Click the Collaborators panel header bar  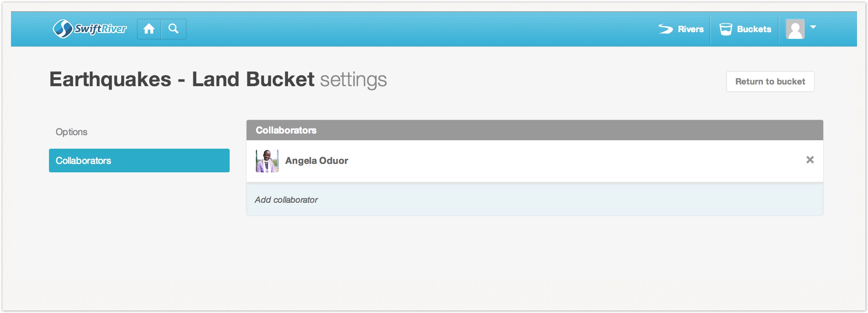click(534, 130)
